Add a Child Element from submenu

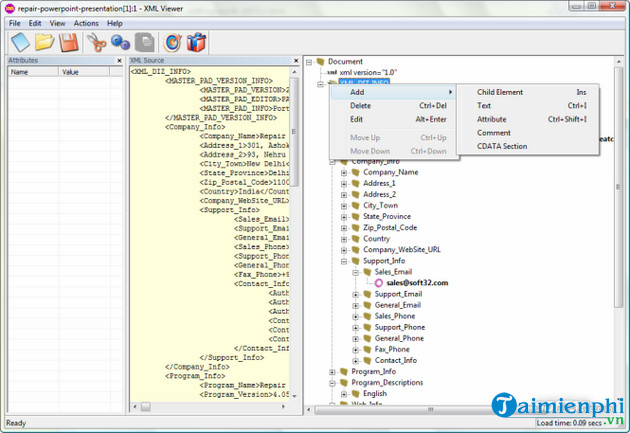(527, 92)
